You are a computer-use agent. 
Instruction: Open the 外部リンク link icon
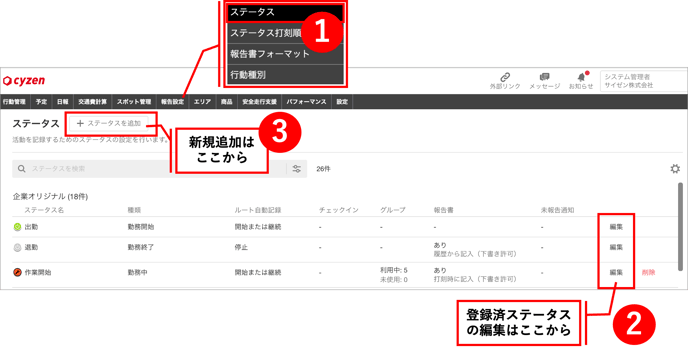click(x=505, y=78)
